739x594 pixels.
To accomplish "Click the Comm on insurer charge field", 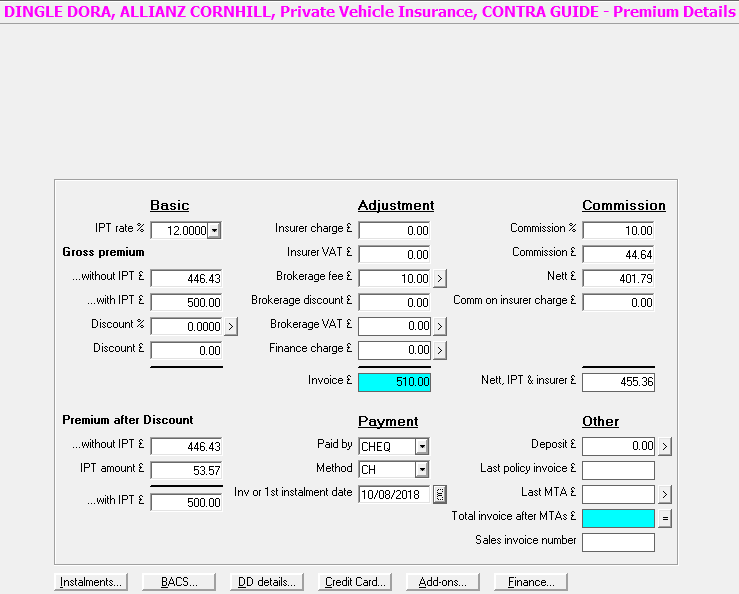I will pos(618,302).
